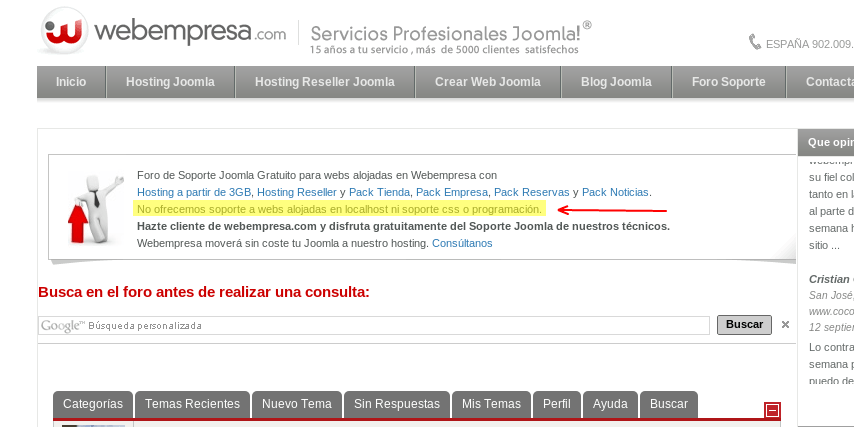Open the Ayuda tab

pyautogui.click(x=610, y=404)
